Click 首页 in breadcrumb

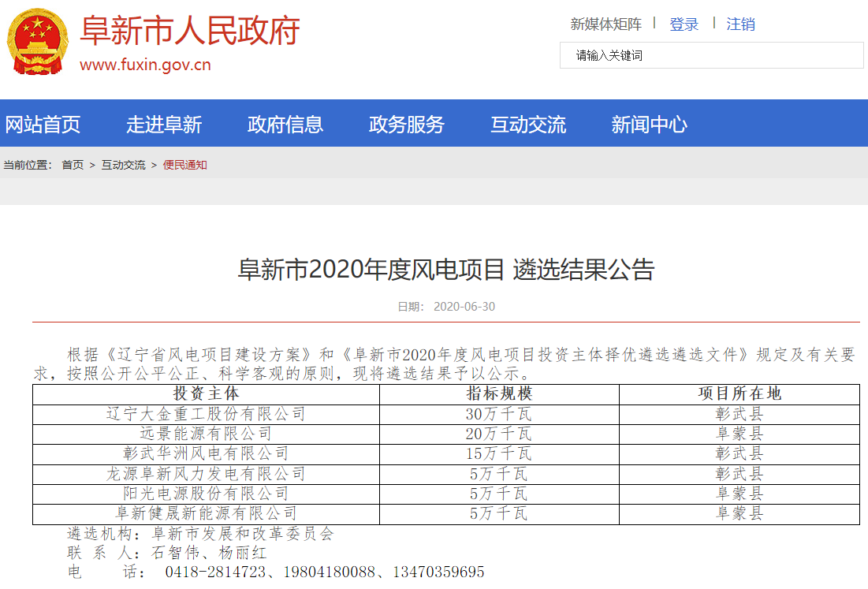(x=73, y=165)
